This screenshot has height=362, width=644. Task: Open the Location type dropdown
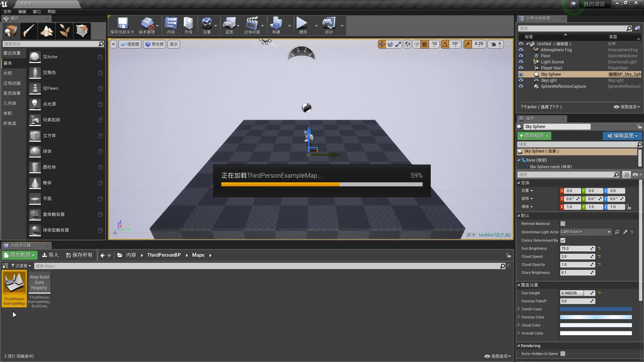[x=527, y=191]
